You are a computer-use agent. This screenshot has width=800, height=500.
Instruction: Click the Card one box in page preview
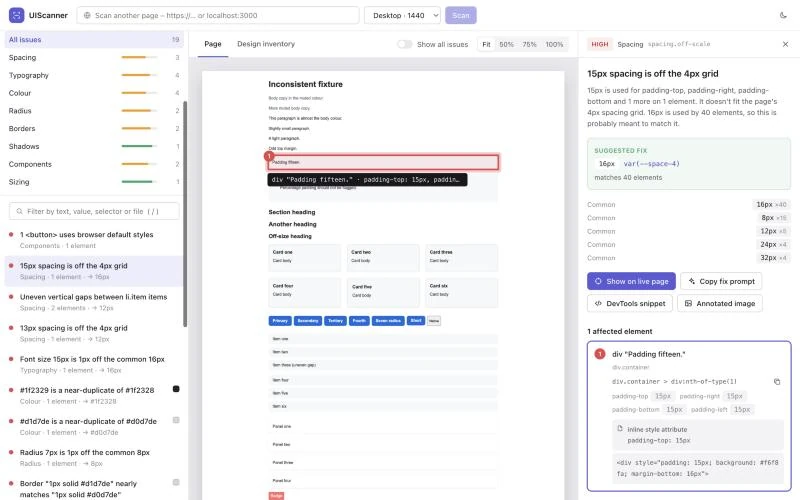304,257
